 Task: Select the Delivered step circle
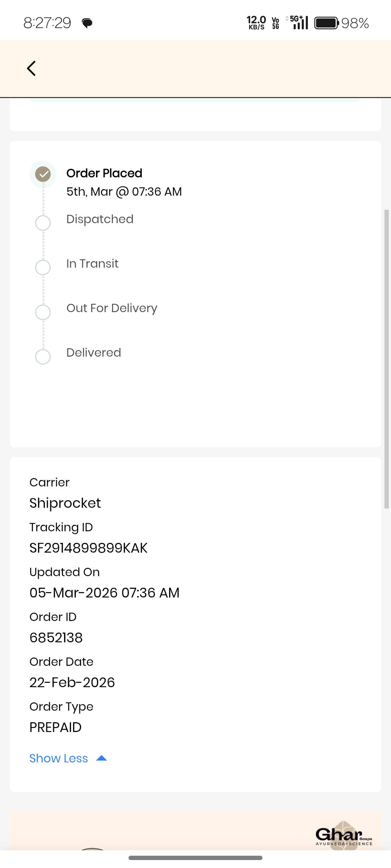[x=43, y=357]
